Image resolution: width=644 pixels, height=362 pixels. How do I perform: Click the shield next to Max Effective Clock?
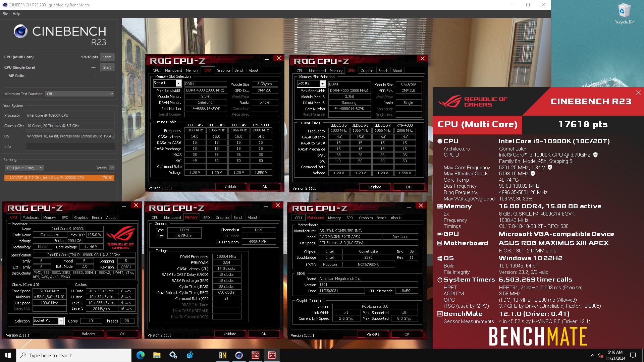533,174
